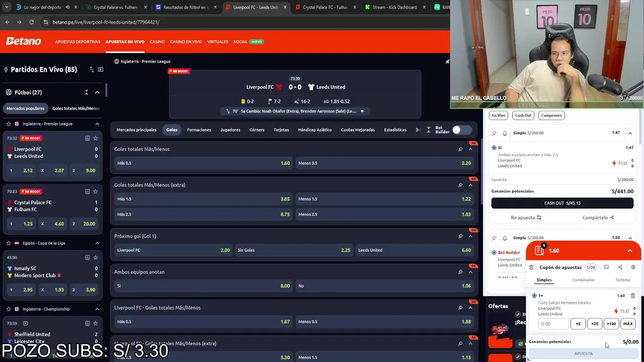Favorite the Inglaterra - Championship competition star
Viewport: 644px width, 362px height.
point(9,309)
